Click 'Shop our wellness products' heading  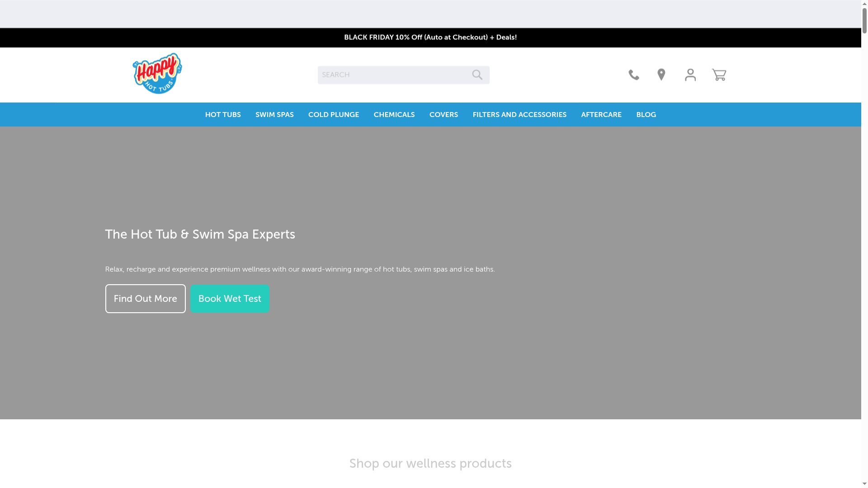(430, 464)
